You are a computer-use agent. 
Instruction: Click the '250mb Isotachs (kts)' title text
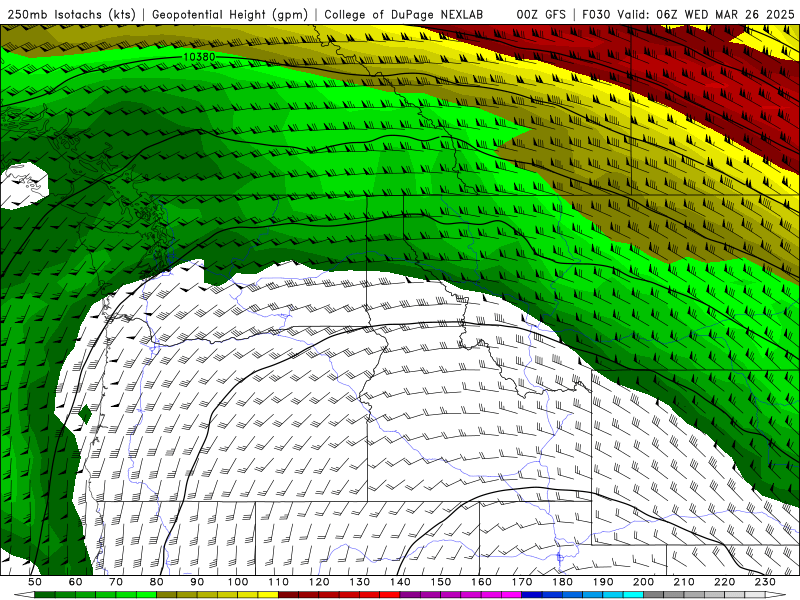pos(71,14)
